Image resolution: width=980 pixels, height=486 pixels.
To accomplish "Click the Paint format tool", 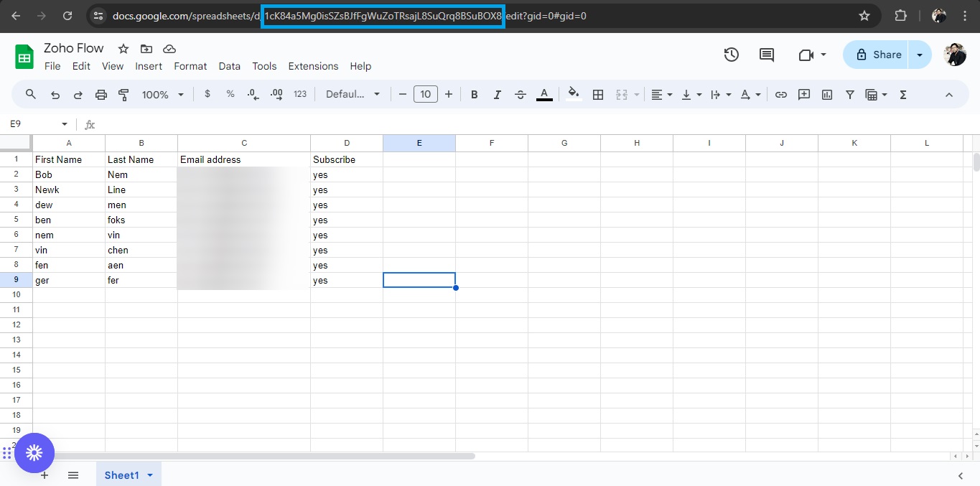I will click(x=123, y=94).
